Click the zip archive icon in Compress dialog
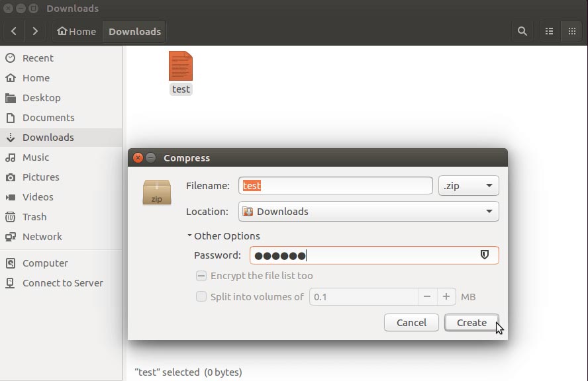 tap(157, 192)
